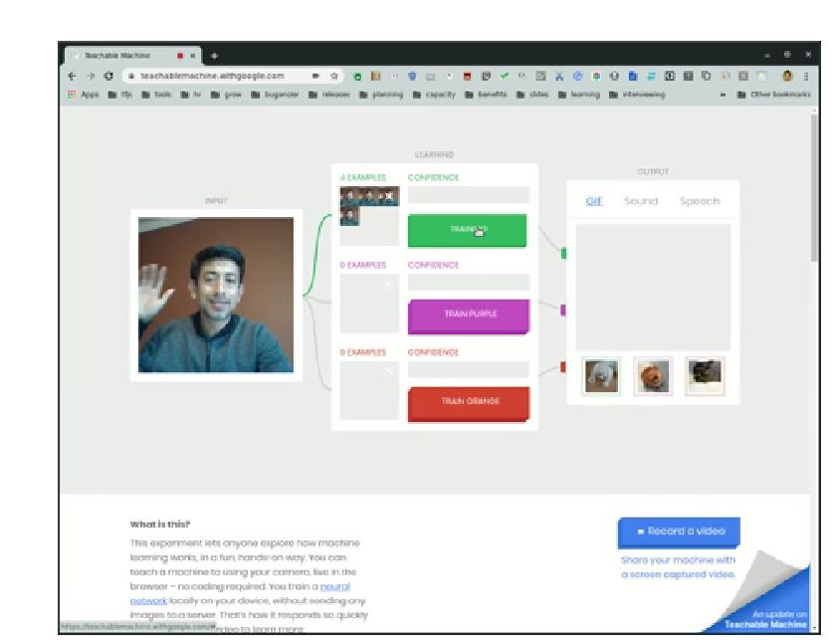Image resolution: width=832 pixels, height=644 pixels.
Task: Click the OUTPUT section label
Action: pos(653,171)
